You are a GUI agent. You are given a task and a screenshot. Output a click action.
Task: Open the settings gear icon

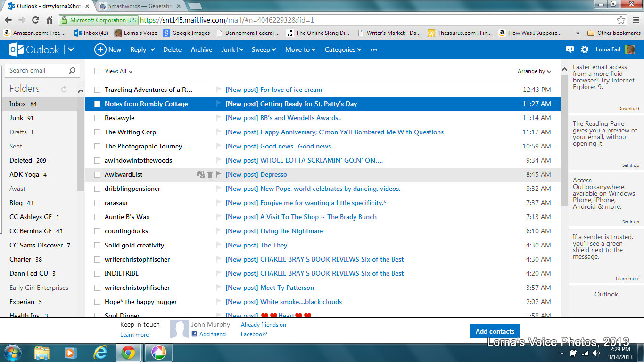[x=585, y=49]
